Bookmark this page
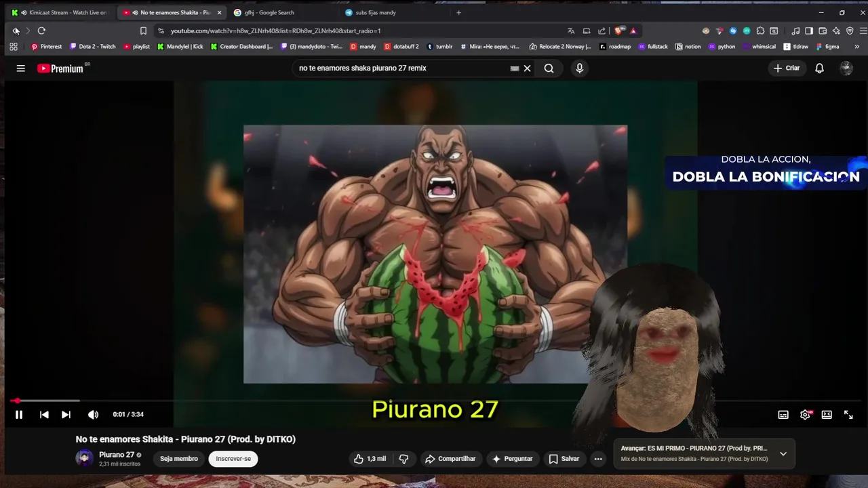Screen dimensions: 868x488 [143, 30]
